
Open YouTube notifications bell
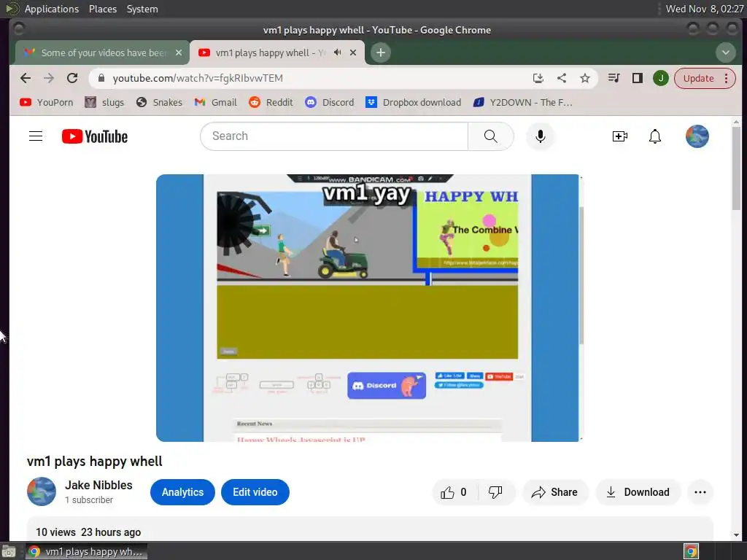click(655, 136)
